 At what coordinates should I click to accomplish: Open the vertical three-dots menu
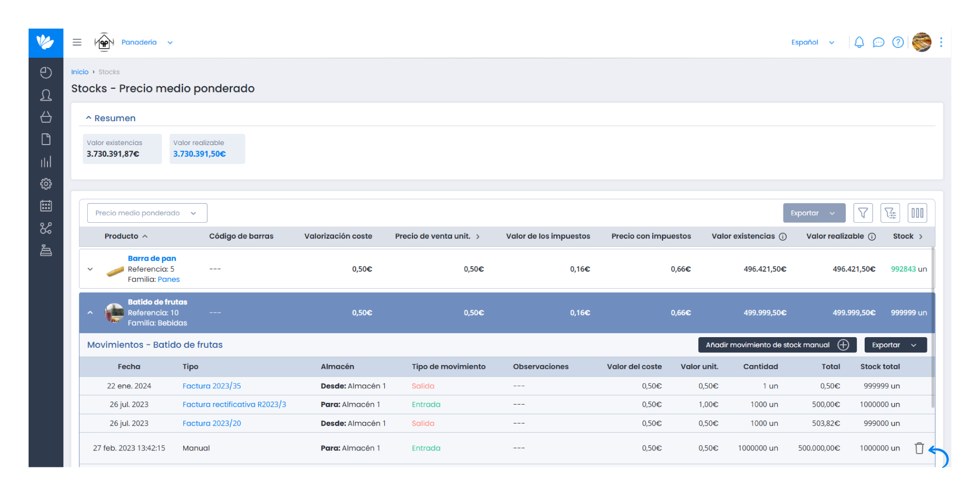tap(941, 42)
